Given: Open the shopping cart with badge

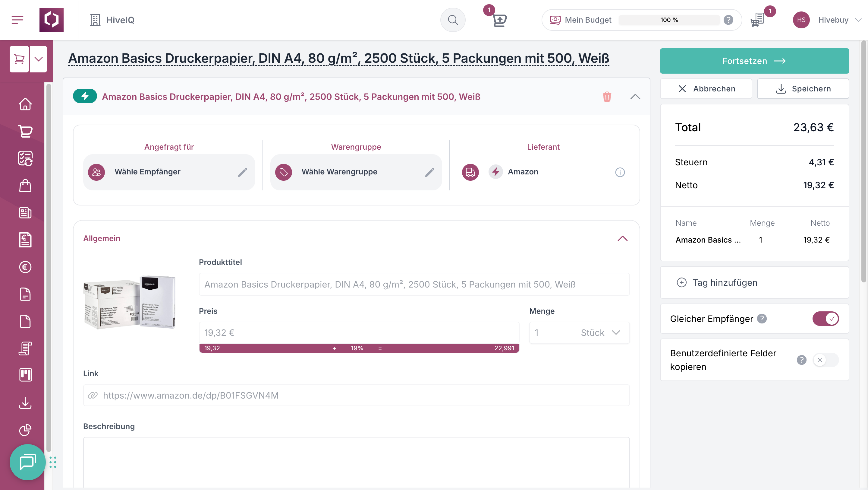Looking at the screenshot, I should click(757, 20).
